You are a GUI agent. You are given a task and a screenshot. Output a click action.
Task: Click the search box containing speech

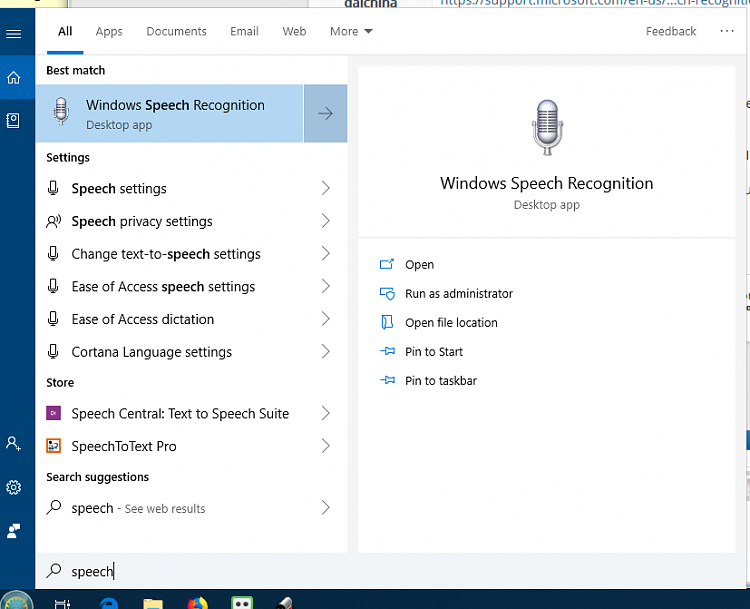[391, 571]
